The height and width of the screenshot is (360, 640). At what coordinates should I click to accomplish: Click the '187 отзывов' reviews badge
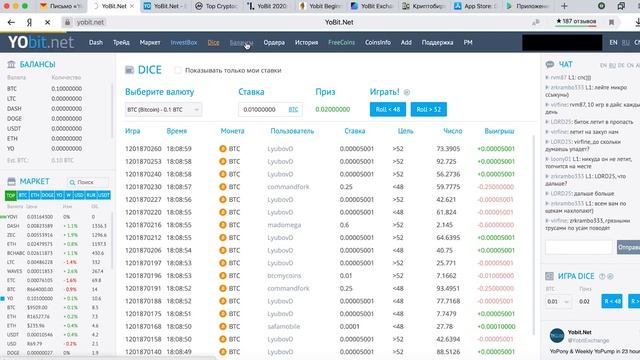pos(576,21)
